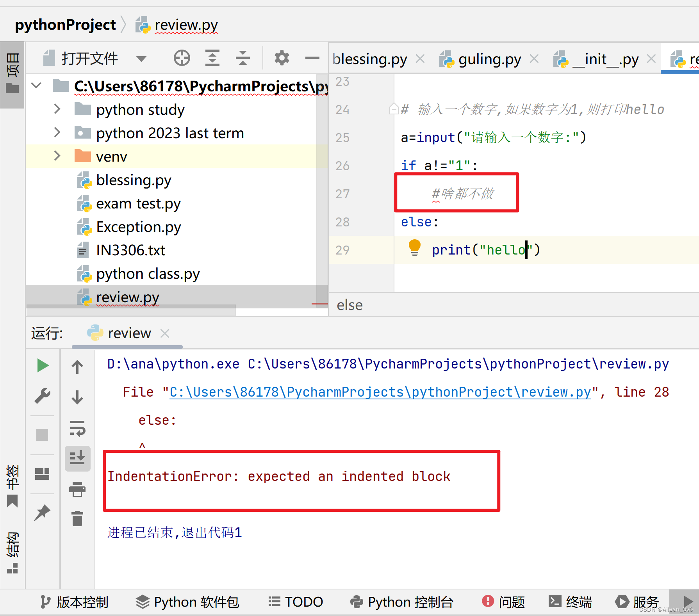Expand the python study folder

click(x=57, y=109)
